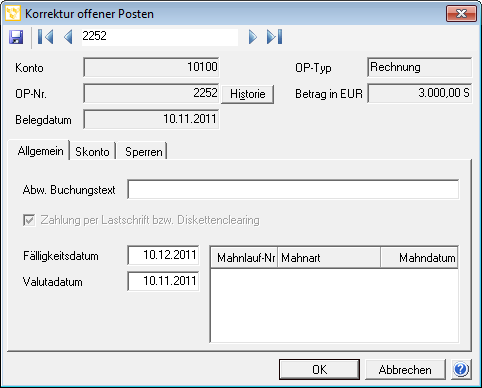Click the Betrag in EUR field 3.000,00 S
Screen dimensions: 482x388
420,93
